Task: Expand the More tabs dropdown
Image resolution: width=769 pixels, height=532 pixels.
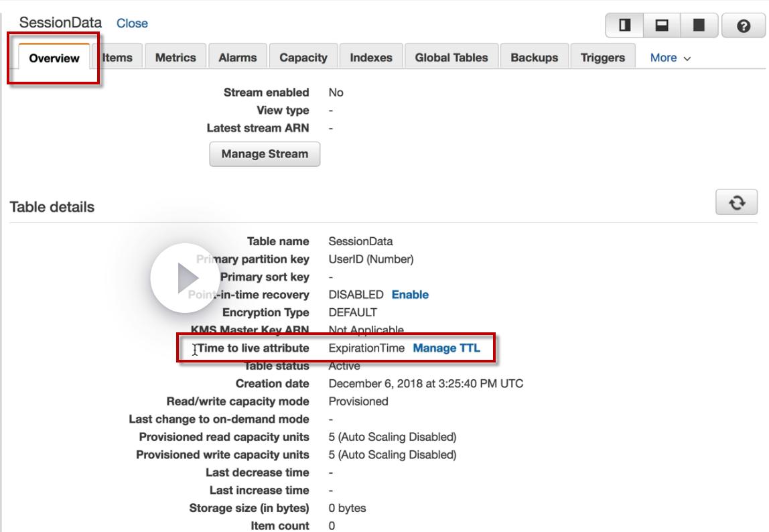Action: [x=670, y=58]
